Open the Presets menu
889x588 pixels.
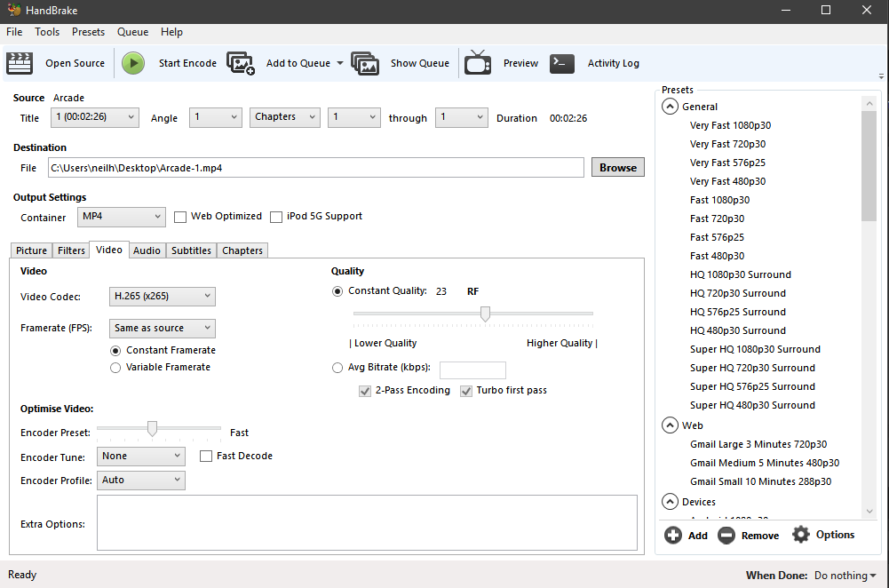click(x=88, y=32)
